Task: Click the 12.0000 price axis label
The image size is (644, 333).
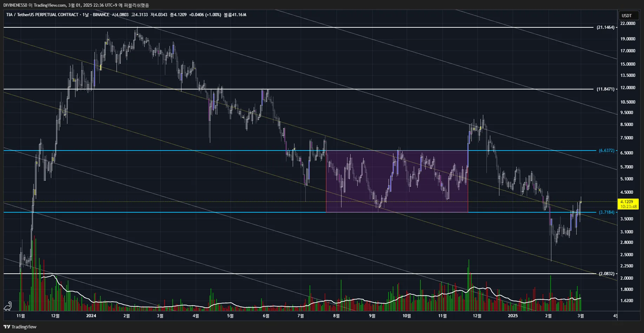Action: tap(628, 88)
